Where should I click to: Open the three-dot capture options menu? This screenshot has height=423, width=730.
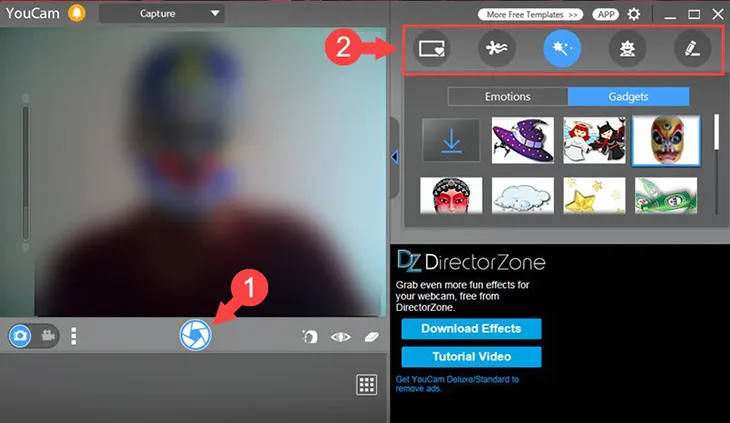click(74, 336)
